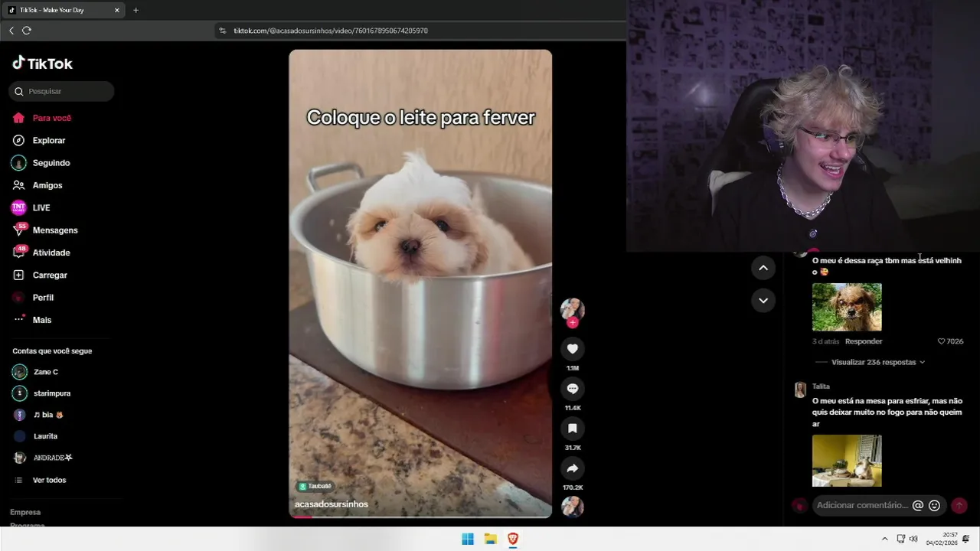The width and height of the screenshot is (980, 551).
Task: Like the video with heart icon
Action: (x=572, y=349)
